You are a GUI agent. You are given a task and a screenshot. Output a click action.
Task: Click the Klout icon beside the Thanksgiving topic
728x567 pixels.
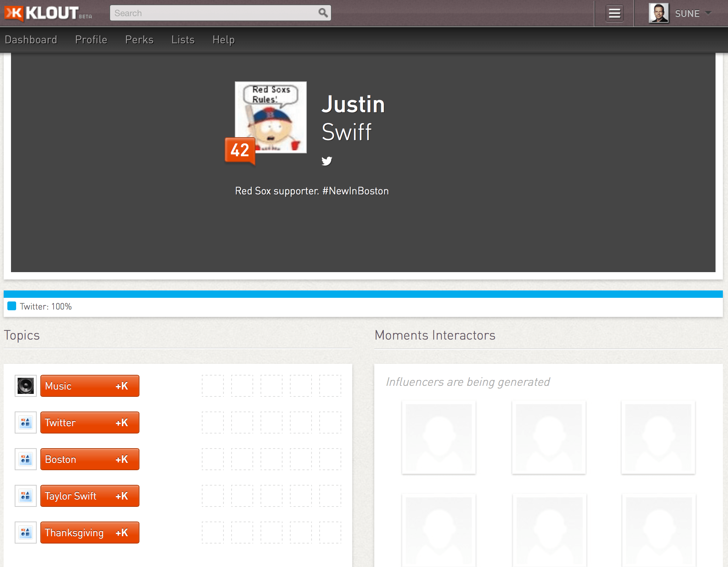pos(25,533)
